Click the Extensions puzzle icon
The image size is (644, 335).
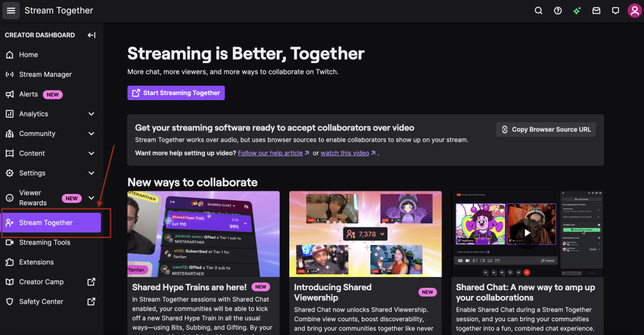tap(10, 262)
